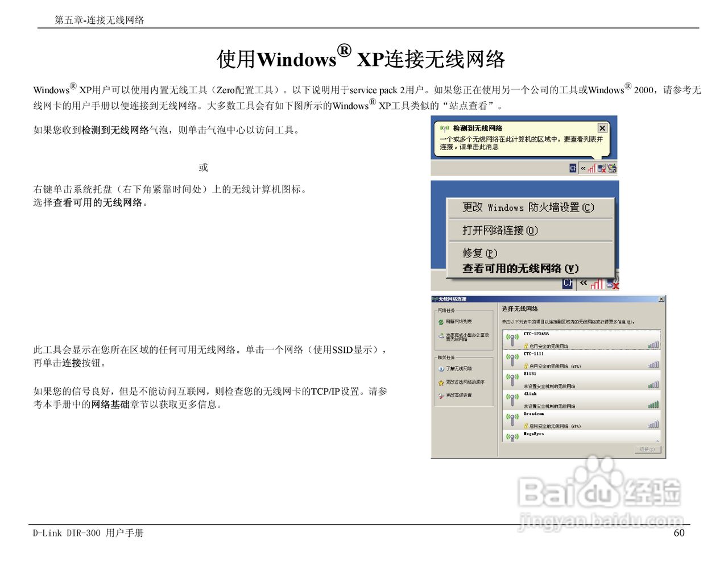Click the chapter header 第五章-连接无线网络
Image resolution: width=728 pixels, height=562 pixels.
[x=100, y=20]
